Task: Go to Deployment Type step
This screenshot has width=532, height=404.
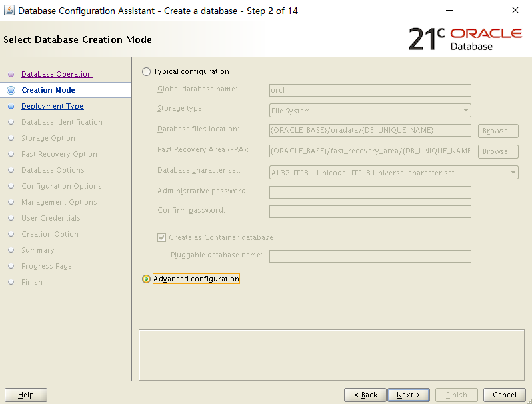Action: click(52, 106)
